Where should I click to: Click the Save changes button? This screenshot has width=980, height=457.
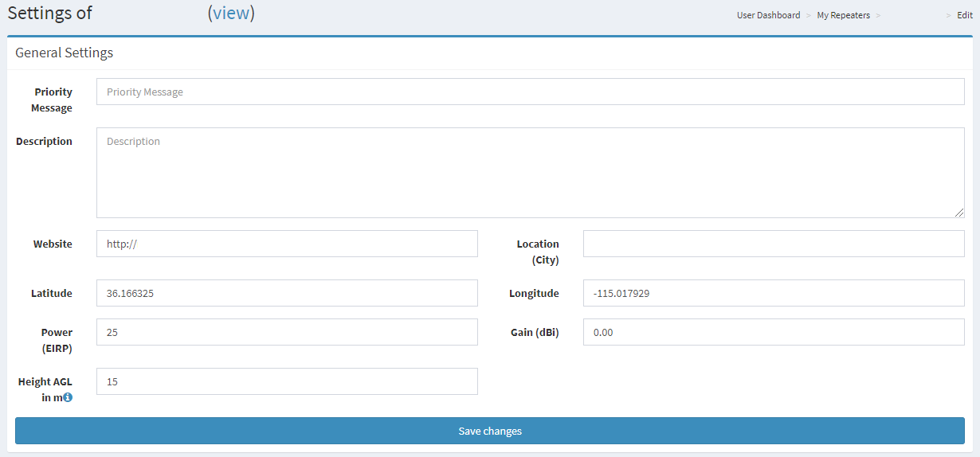490,431
